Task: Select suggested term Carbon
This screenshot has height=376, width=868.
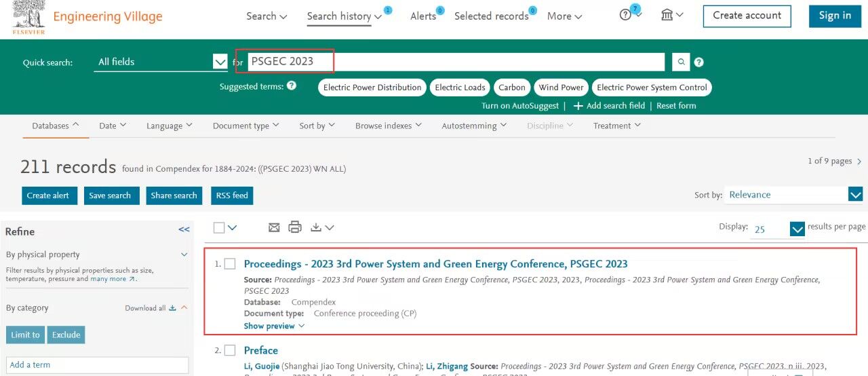Action: click(x=512, y=87)
